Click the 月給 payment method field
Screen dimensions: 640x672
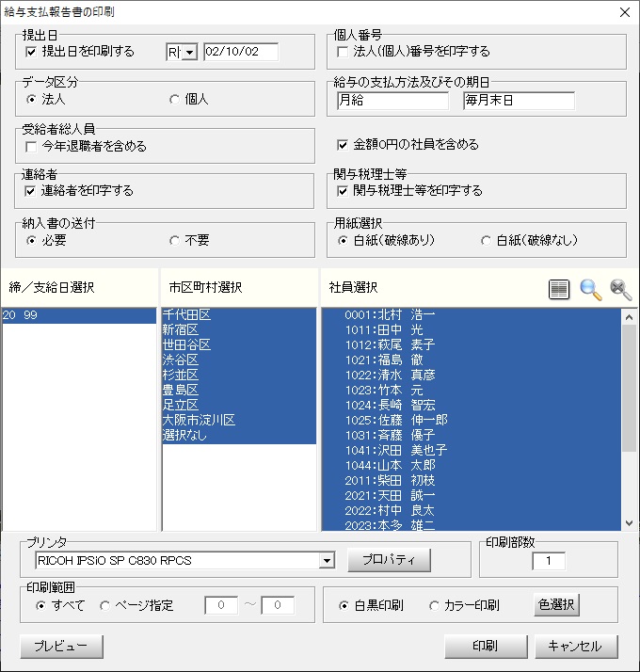(392, 101)
